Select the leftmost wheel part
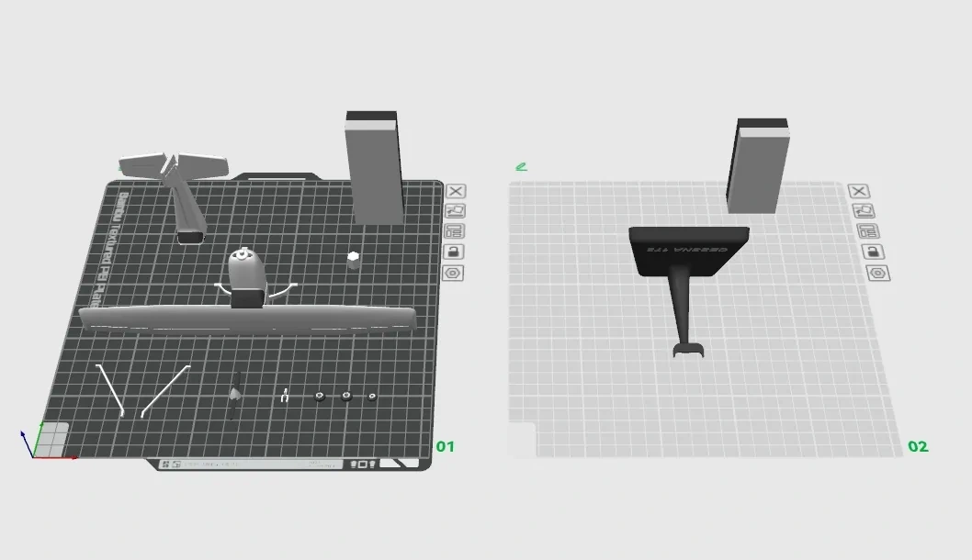This screenshot has width=972, height=560. point(320,396)
